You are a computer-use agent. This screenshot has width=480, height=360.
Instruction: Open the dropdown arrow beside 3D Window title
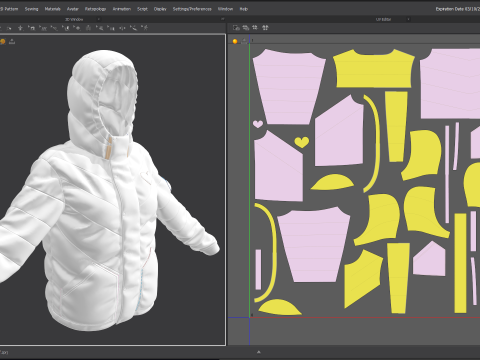point(98,19)
